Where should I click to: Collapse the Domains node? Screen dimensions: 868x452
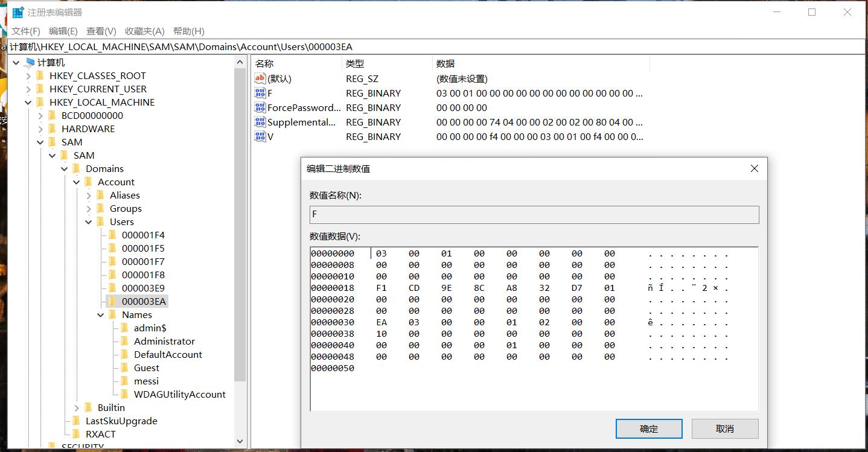click(65, 168)
